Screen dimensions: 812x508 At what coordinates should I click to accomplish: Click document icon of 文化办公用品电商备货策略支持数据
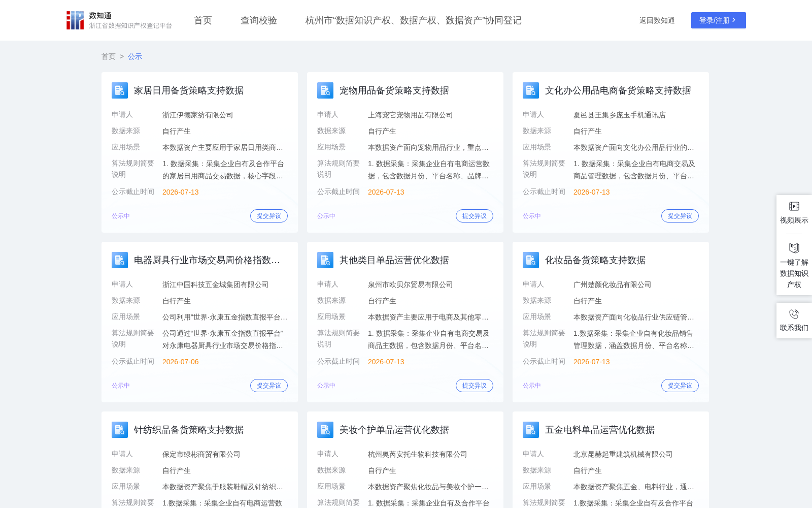pos(531,90)
